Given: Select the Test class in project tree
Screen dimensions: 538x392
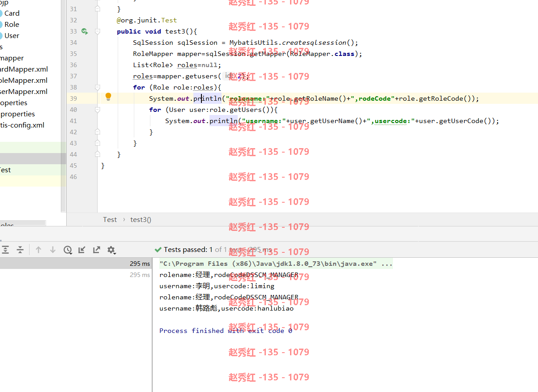Looking at the screenshot, I should [x=5, y=170].
